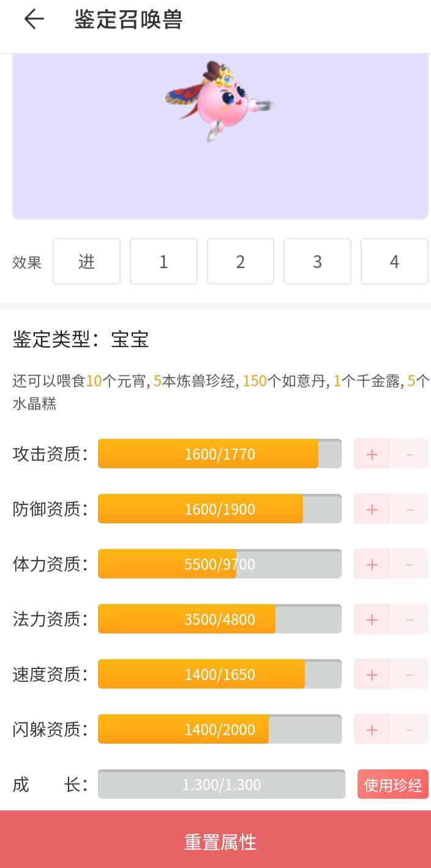Click the 成长 1.300/1.300 bar
The width and height of the screenshot is (431, 868).
tap(222, 784)
